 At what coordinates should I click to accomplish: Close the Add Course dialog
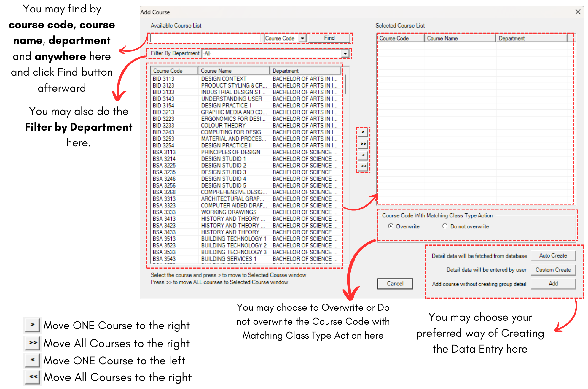coord(578,12)
